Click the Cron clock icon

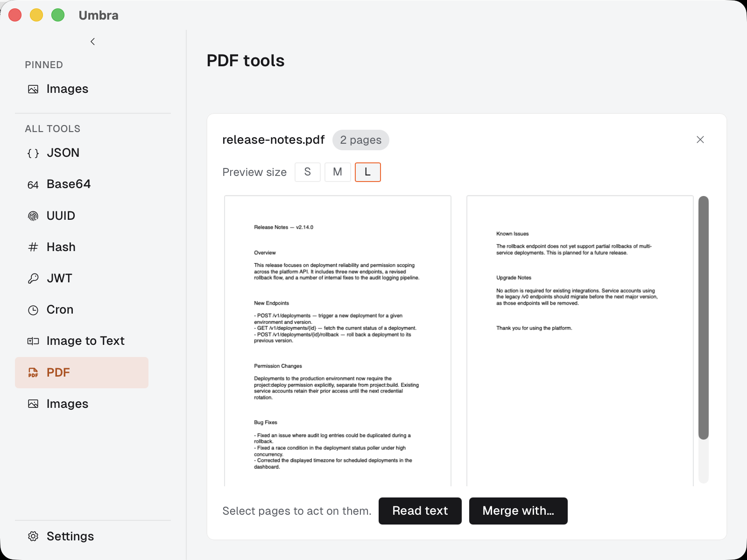(33, 310)
